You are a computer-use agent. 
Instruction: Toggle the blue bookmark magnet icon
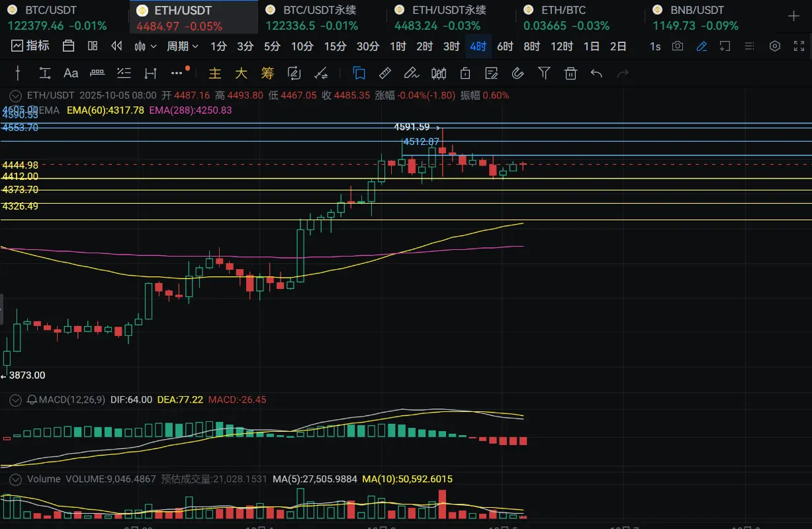359,73
